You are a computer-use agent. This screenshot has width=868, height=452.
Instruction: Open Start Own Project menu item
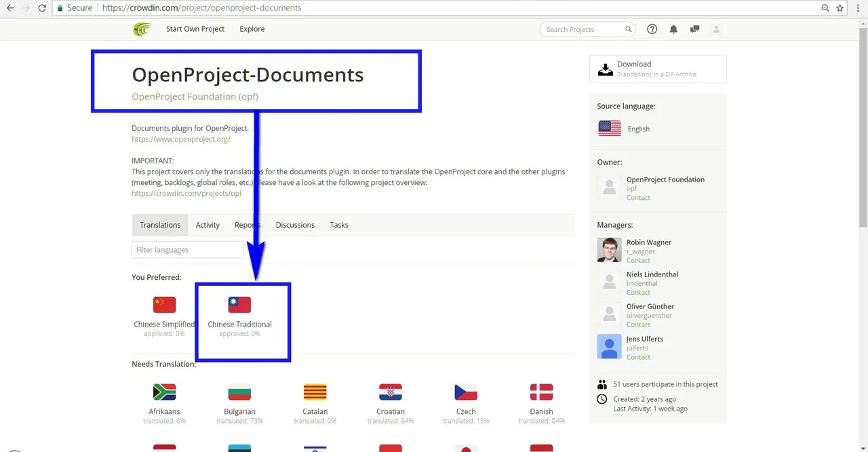195,29
